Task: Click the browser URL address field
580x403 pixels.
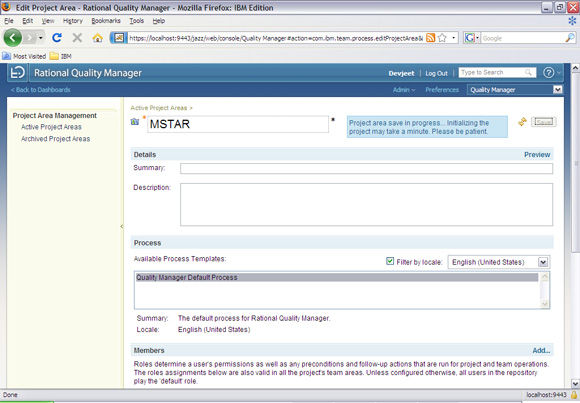Action: tap(275, 38)
